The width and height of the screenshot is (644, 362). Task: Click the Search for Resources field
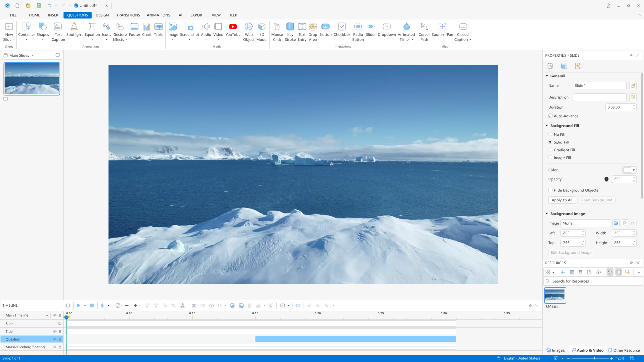[594, 281]
